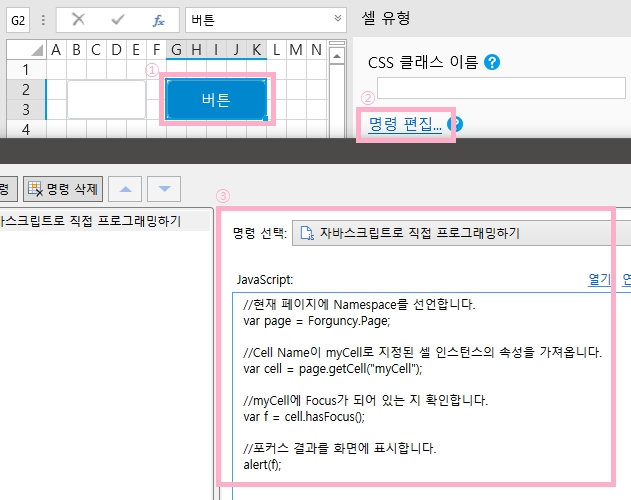Screen dimensions: 631x500
Task: Select the blue 버튼 cell on the sheet
Action: (x=216, y=99)
